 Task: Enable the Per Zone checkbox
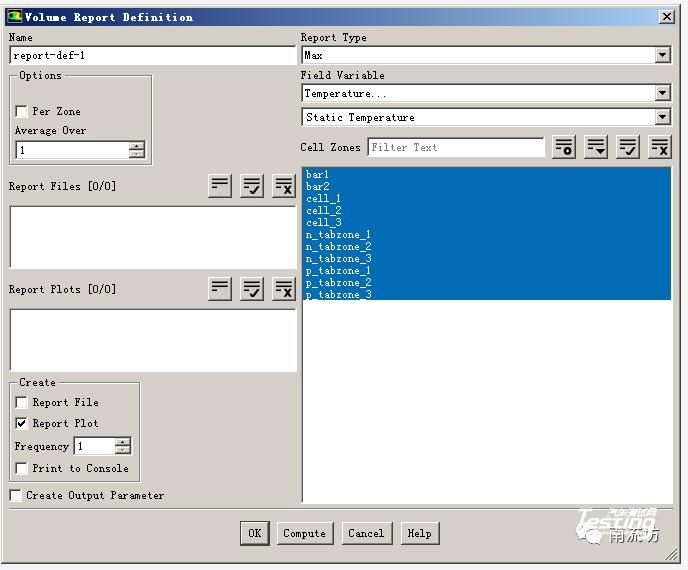(x=21, y=111)
